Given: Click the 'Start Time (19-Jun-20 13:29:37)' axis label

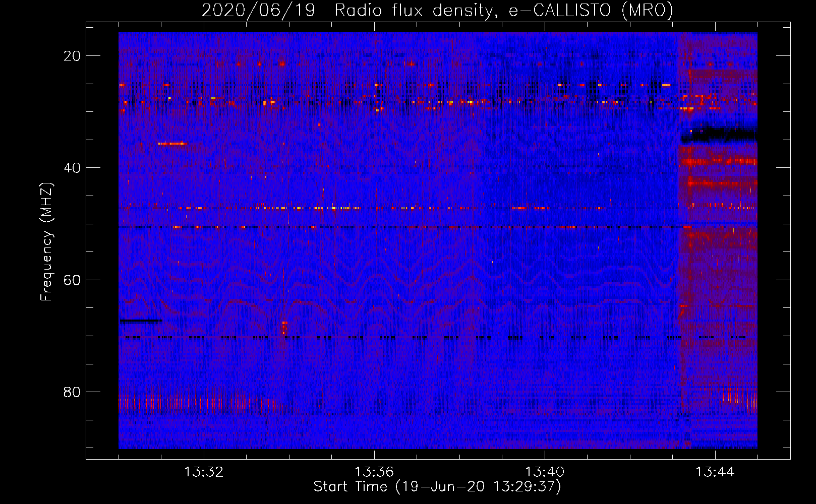Looking at the screenshot, I should click(437, 487).
